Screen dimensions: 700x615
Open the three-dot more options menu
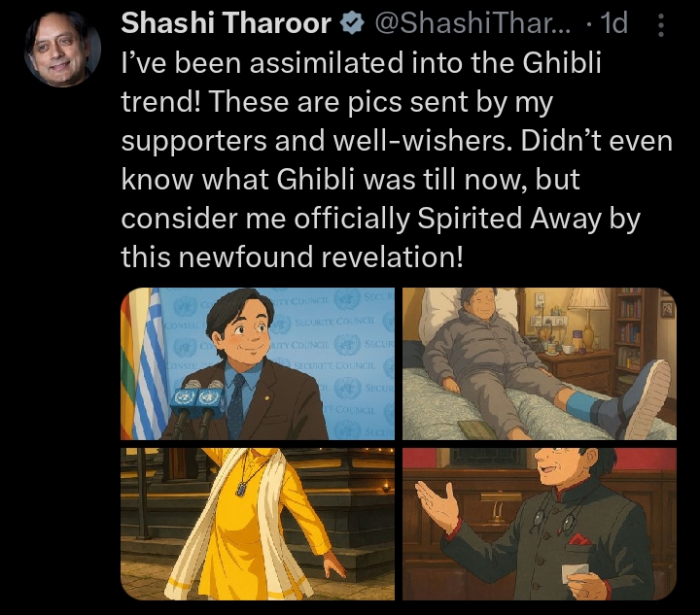pos(661,24)
